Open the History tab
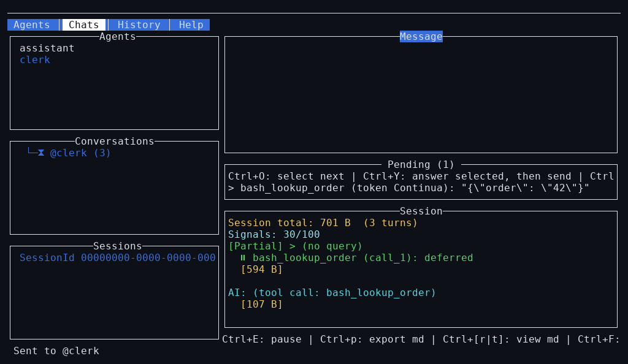 pos(139,25)
